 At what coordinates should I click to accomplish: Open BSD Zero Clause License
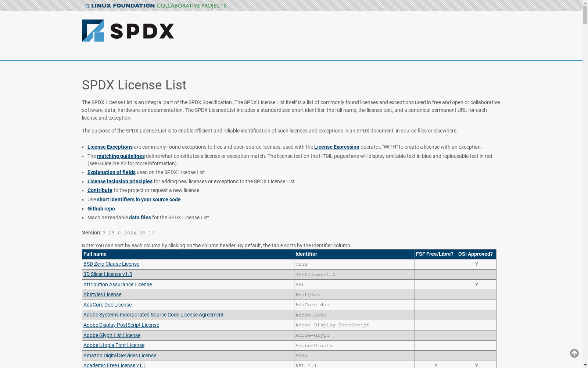pos(111,264)
